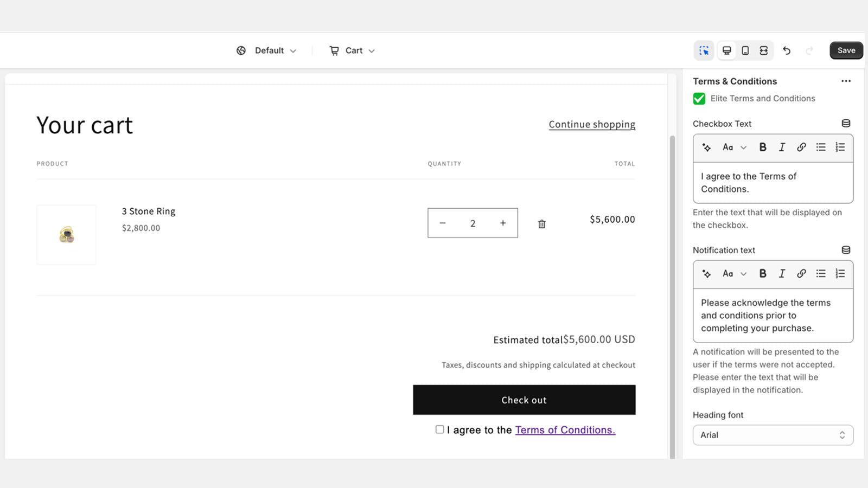Add a bulleted list to Notification text
The image size is (868, 488).
pyautogui.click(x=820, y=273)
